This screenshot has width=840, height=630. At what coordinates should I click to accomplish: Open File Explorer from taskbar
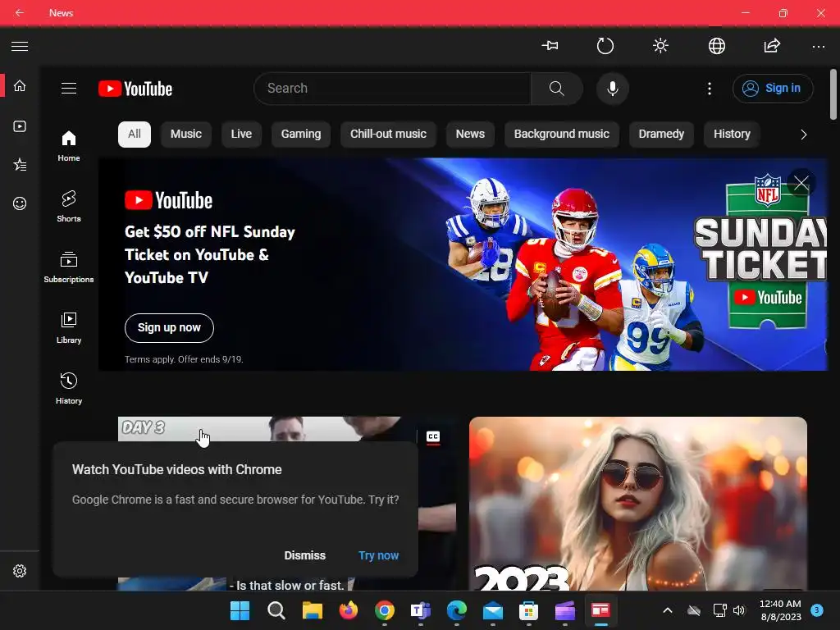(x=313, y=610)
